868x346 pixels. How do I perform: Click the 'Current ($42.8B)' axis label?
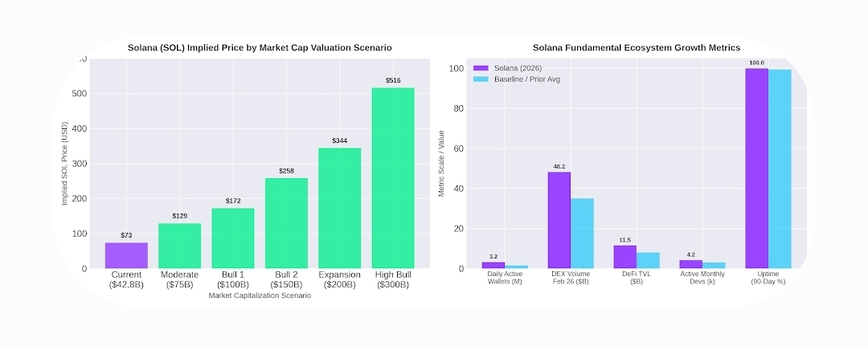tap(126, 279)
